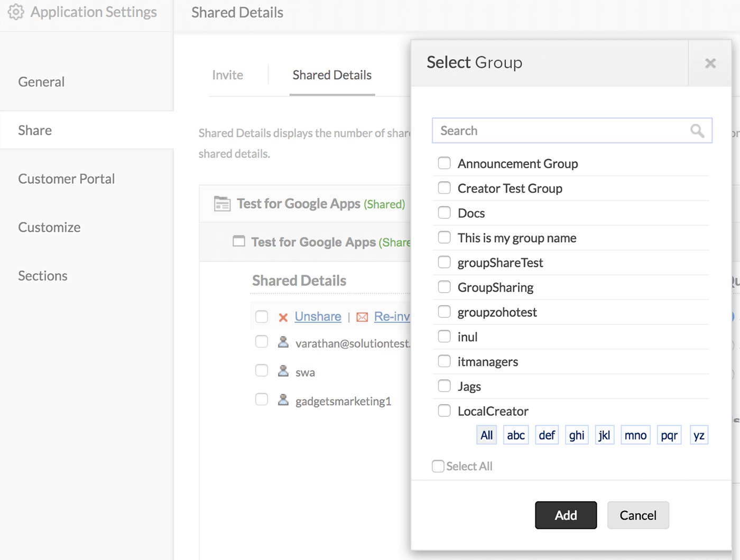
Task: Click the red Unshare cross icon
Action: pos(283,317)
